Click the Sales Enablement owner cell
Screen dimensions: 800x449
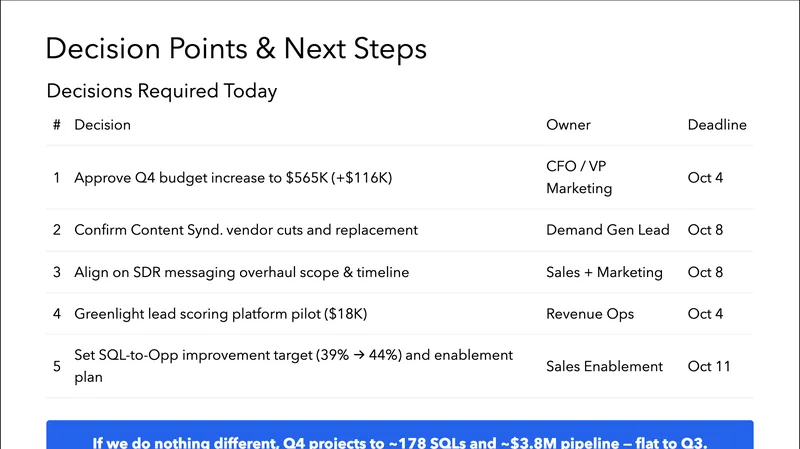tap(604, 366)
